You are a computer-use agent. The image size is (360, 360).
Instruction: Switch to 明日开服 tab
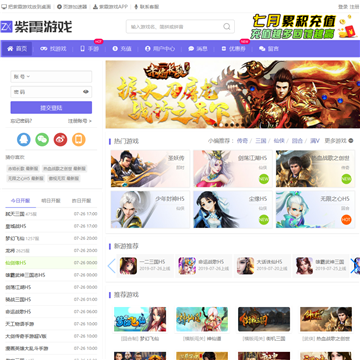51,201
